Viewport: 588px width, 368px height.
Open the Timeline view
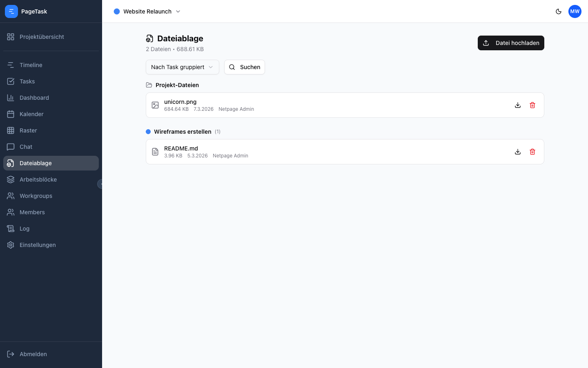31,65
